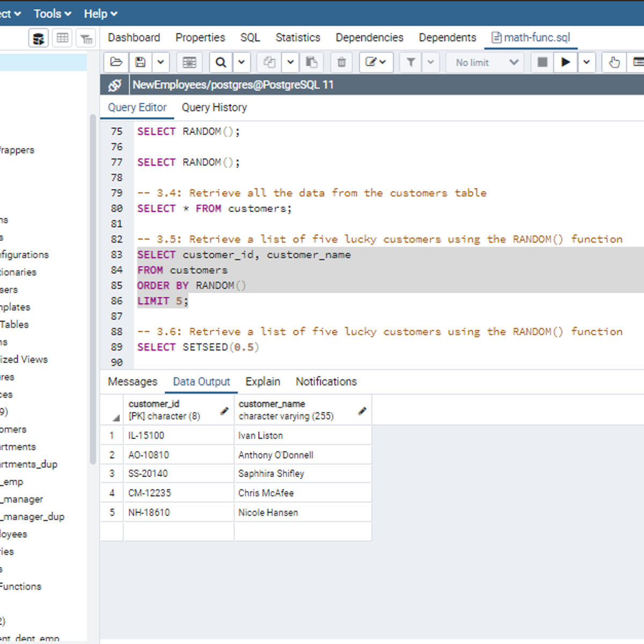
Task: Select row 1 via its row header
Action: tap(112, 435)
